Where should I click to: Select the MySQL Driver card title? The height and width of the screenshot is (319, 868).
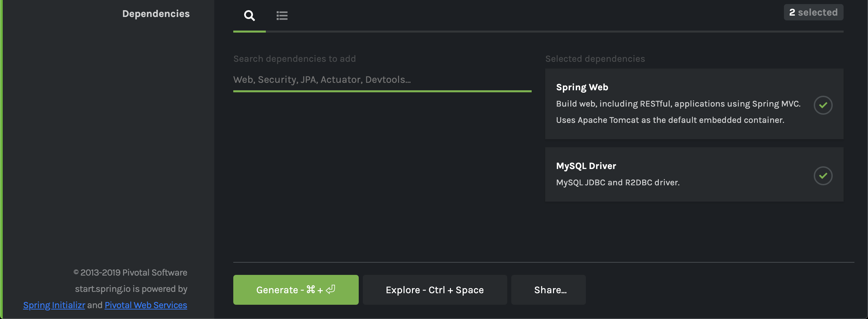click(586, 166)
